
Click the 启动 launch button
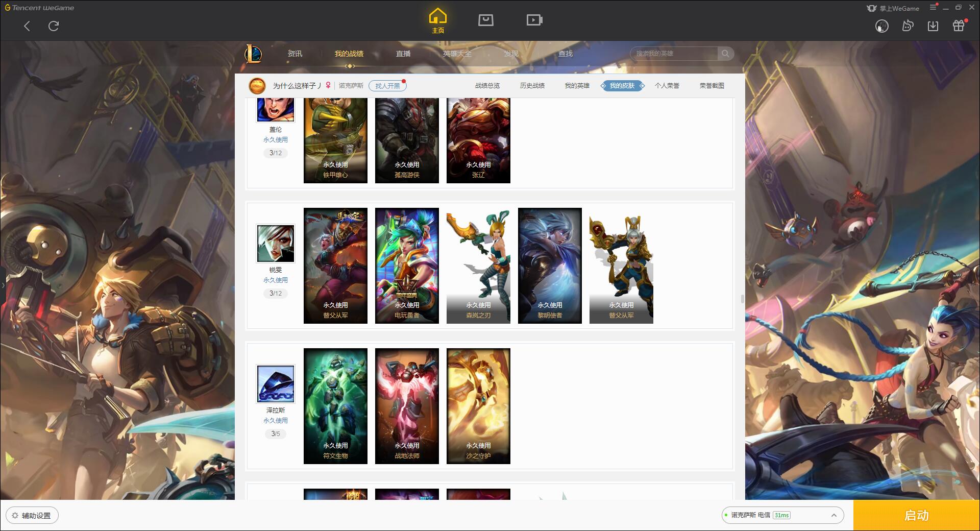[x=916, y=516]
